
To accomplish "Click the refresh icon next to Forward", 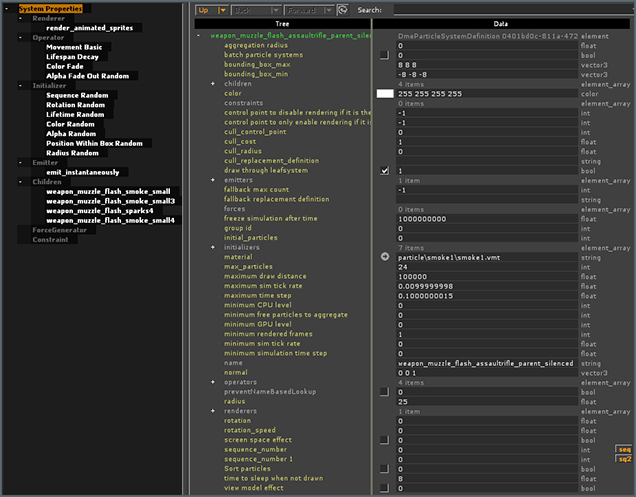I will click(x=342, y=9).
